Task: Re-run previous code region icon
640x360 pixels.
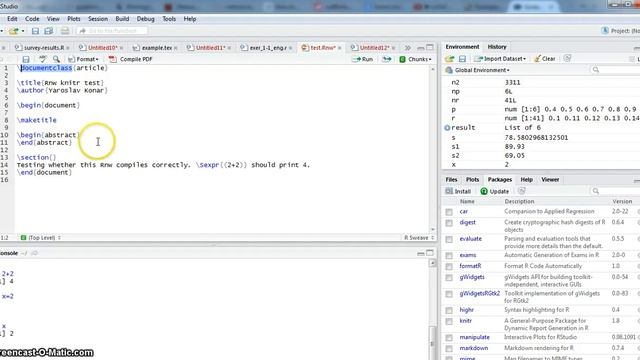Action: point(387,59)
